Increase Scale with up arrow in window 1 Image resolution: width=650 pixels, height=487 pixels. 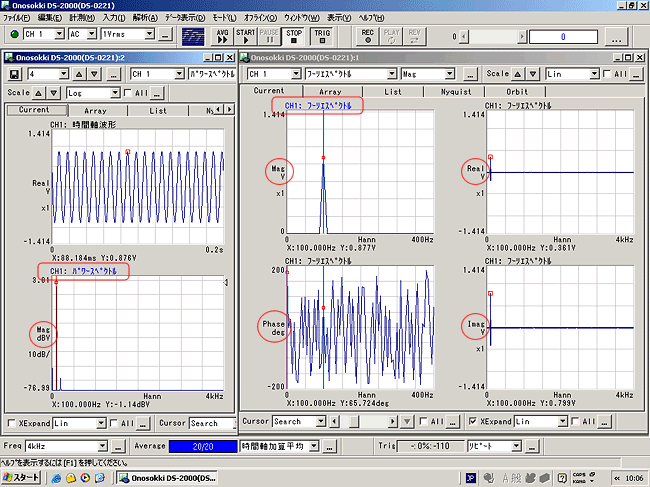tap(517, 74)
